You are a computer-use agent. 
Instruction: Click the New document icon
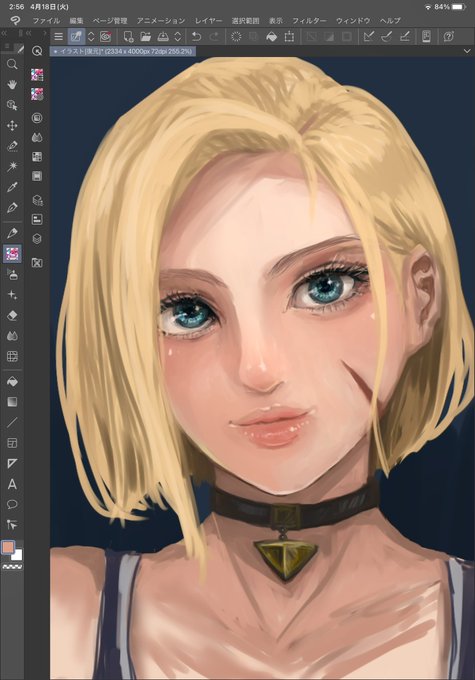(x=128, y=36)
